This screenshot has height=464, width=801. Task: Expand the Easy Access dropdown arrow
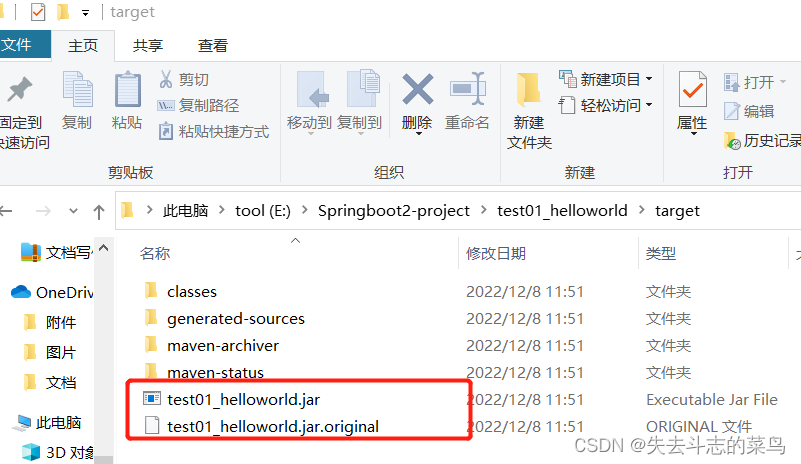coord(649,105)
